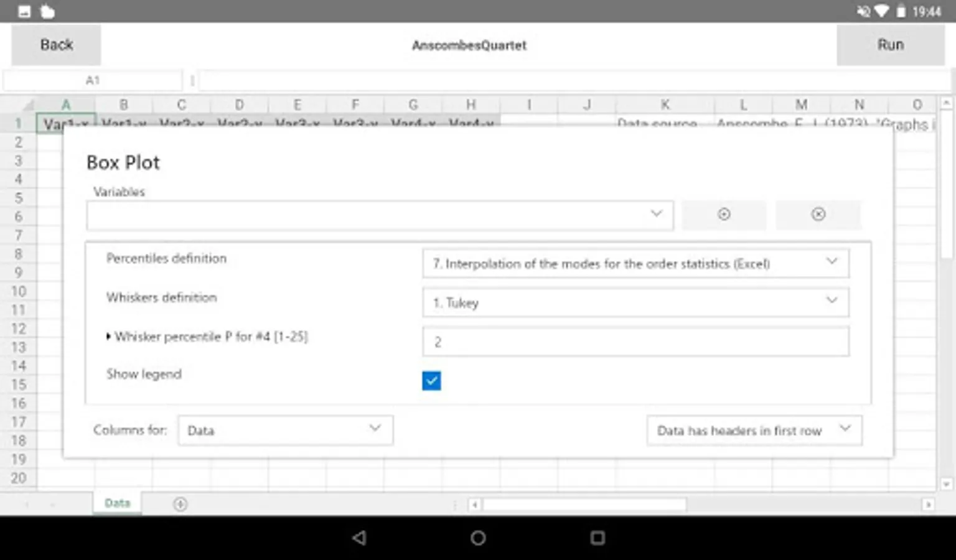Image resolution: width=956 pixels, height=560 pixels.
Task: Open the Variables dropdown
Action: tap(380, 215)
